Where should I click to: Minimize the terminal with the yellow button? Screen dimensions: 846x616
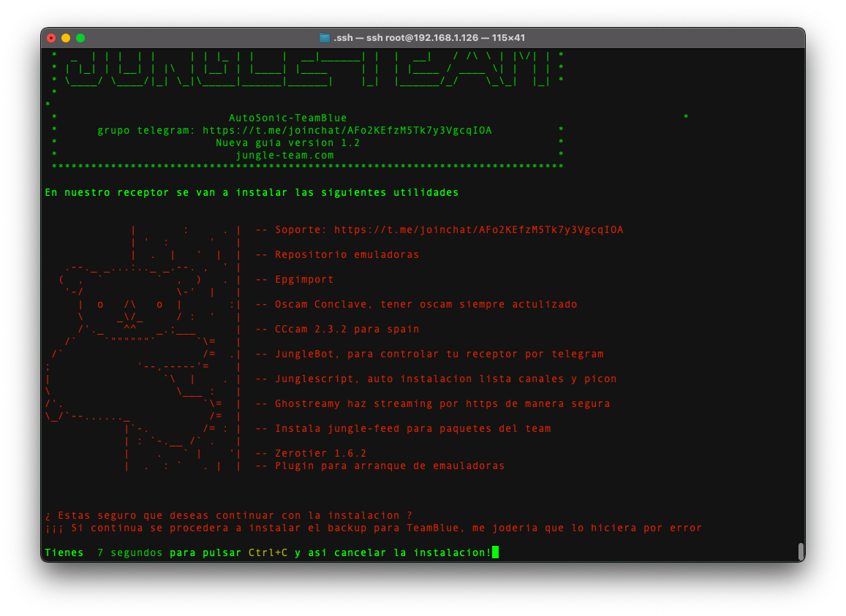click(66, 38)
